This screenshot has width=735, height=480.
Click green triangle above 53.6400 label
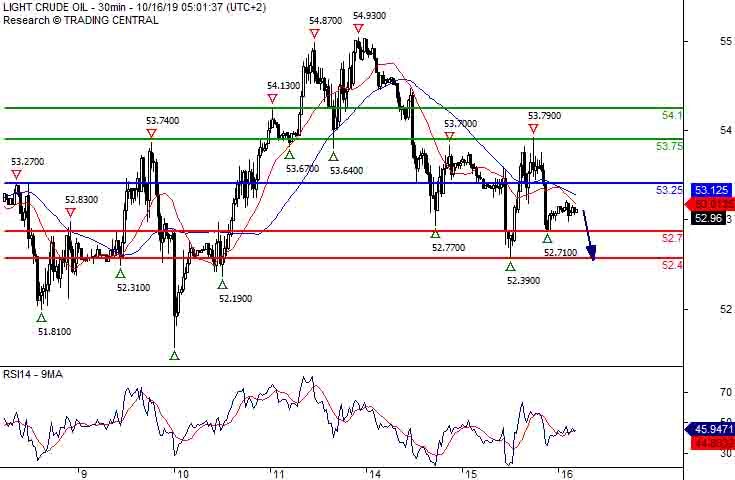(x=333, y=156)
